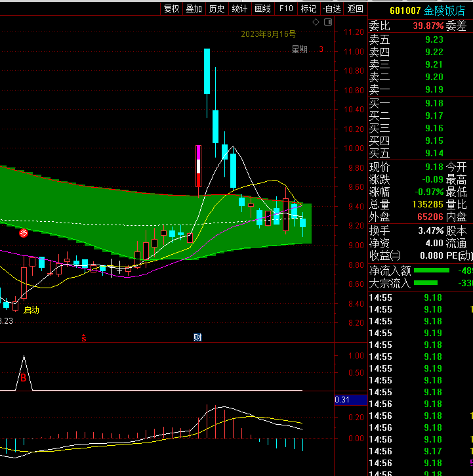Select 买一 price 9.18

434,103
